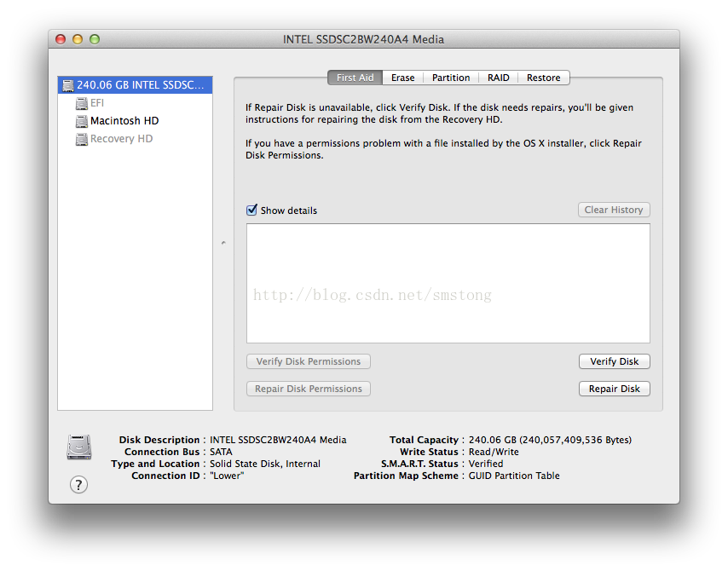Select Macintosh HD in the sidebar
The image size is (728, 571).
[x=124, y=121]
